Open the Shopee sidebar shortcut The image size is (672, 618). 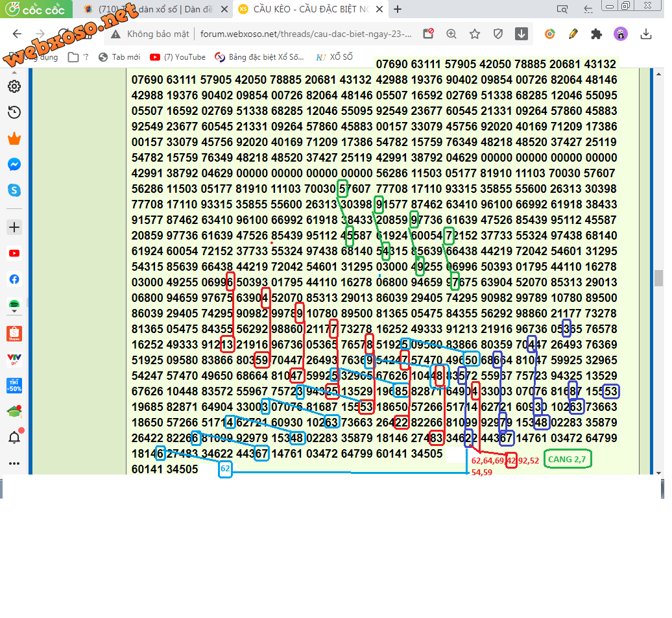tap(14, 334)
